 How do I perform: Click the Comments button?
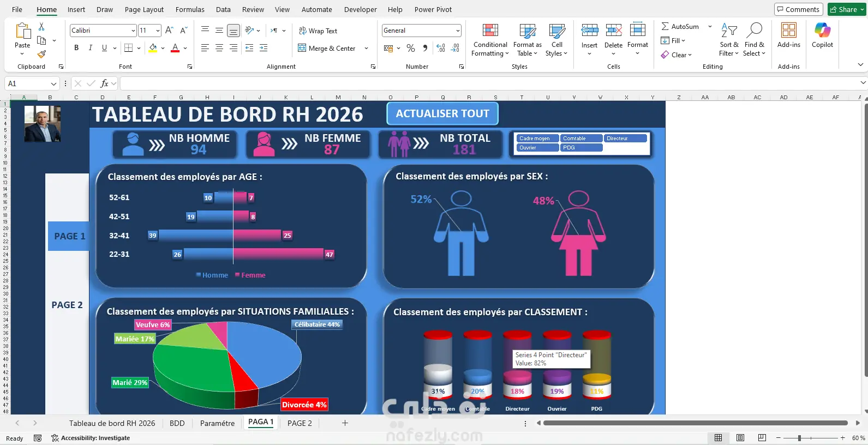coord(798,9)
